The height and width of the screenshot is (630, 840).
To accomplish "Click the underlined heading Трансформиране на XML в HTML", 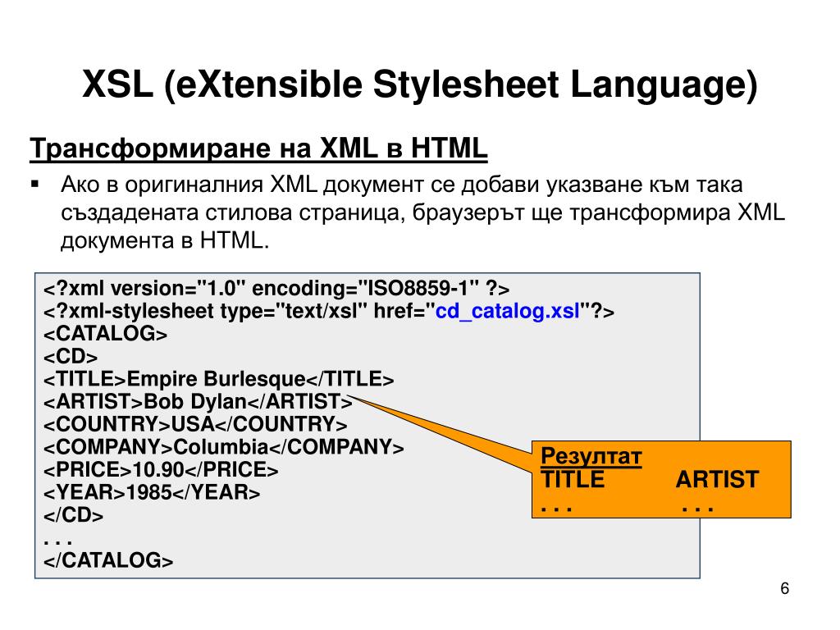I will click(x=259, y=149).
